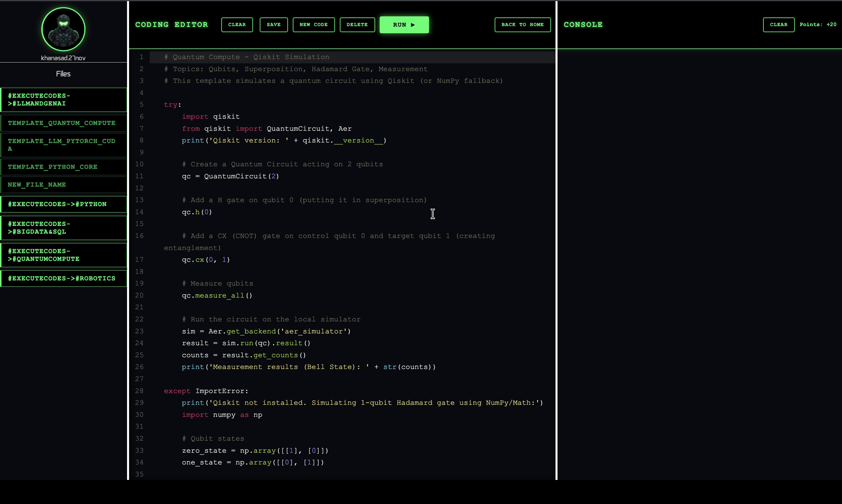This screenshot has height=504, width=842.
Task: Save the current code file
Action: pyautogui.click(x=273, y=25)
